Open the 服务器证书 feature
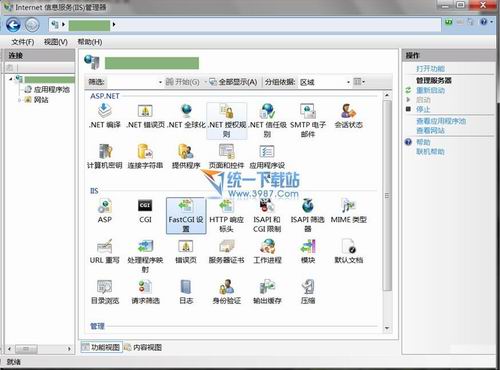Image resolution: width=500 pixels, height=370 pixels. pos(227,251)
